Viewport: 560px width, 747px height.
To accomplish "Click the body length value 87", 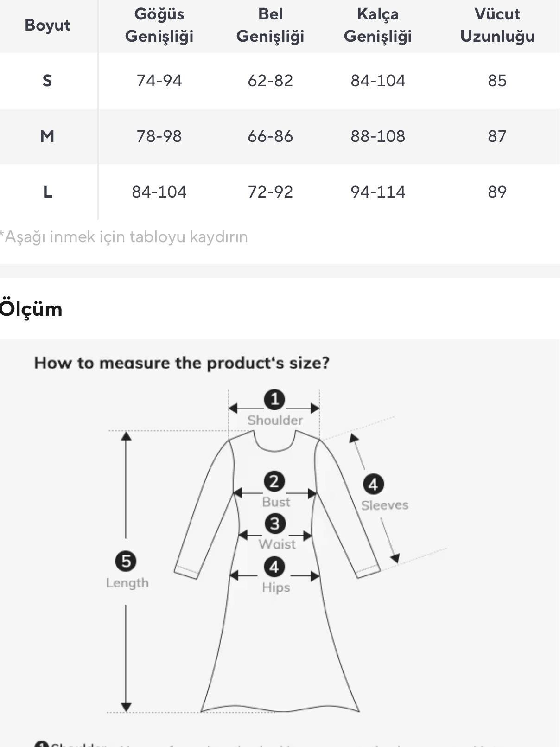I will coord(497,136).
